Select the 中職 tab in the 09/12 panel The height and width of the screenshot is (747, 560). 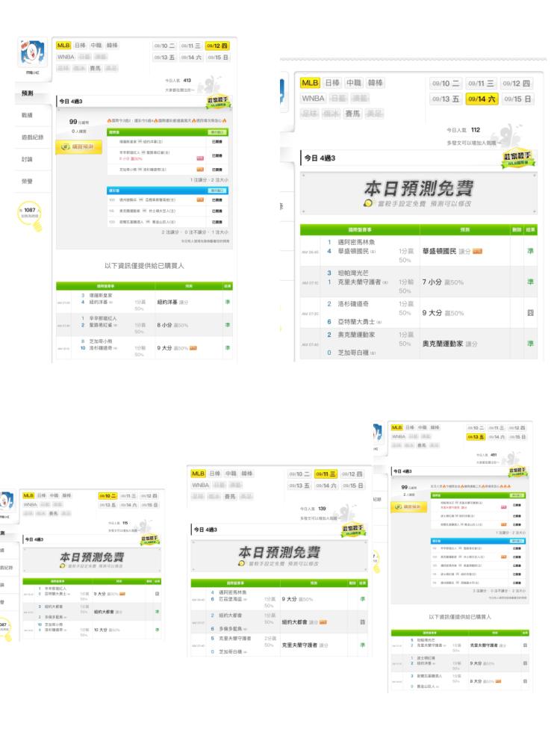coord(96,46)
